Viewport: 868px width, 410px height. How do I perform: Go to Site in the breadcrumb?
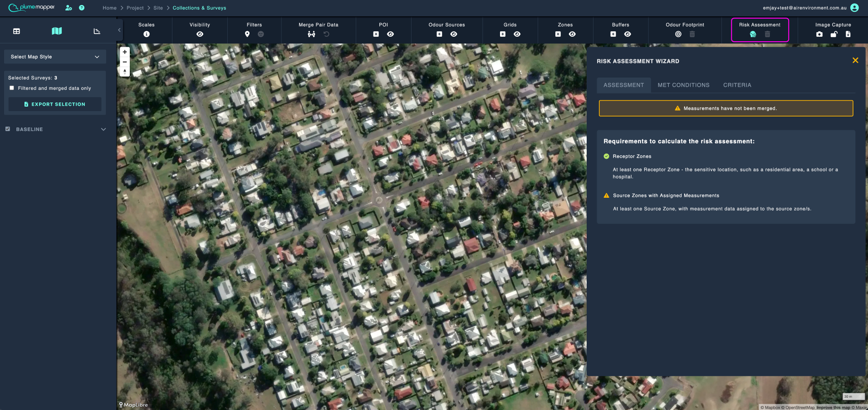pos(158,8)
